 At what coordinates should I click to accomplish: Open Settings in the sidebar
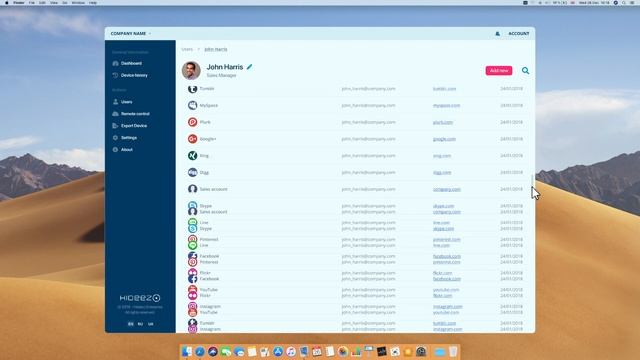tap(125, 138)
